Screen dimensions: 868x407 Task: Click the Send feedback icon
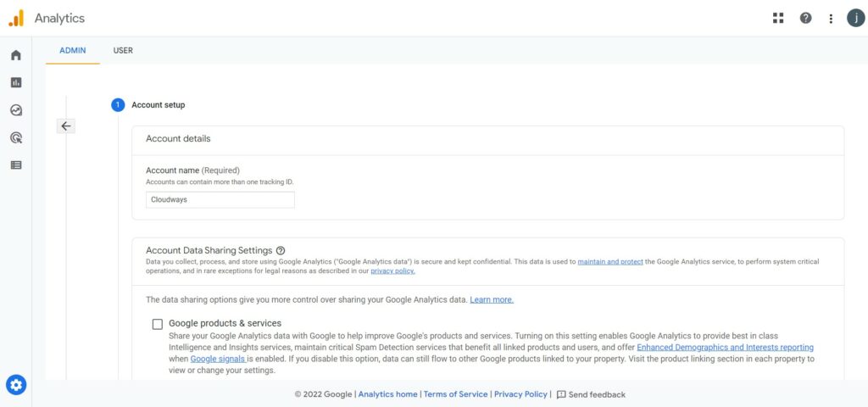coord(561,395)
